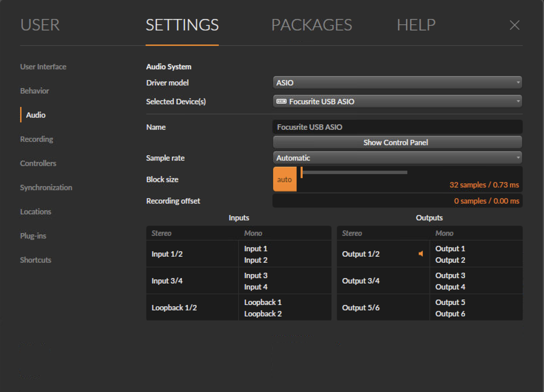Open the Driver model dropdown

(x=397, y=82)
